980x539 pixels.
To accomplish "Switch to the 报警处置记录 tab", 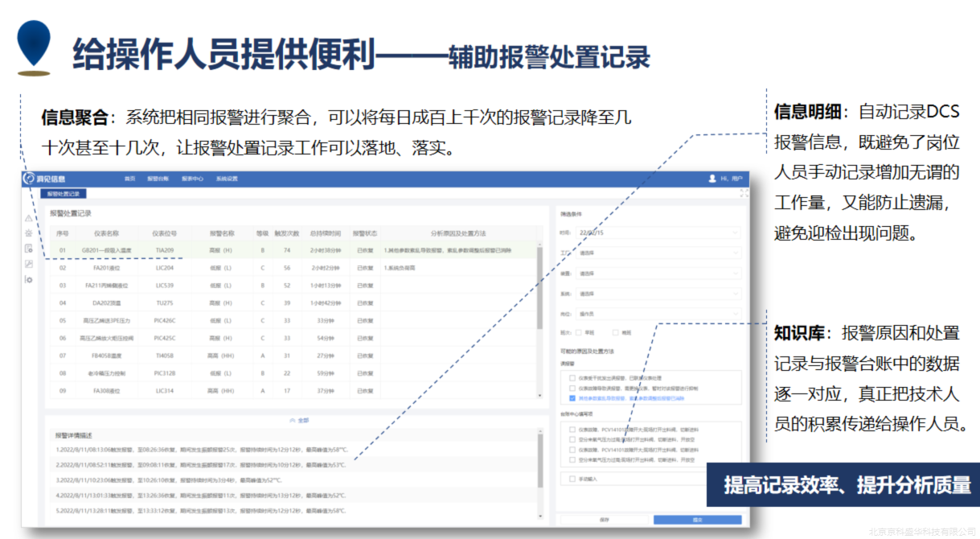I will point(64,194).
